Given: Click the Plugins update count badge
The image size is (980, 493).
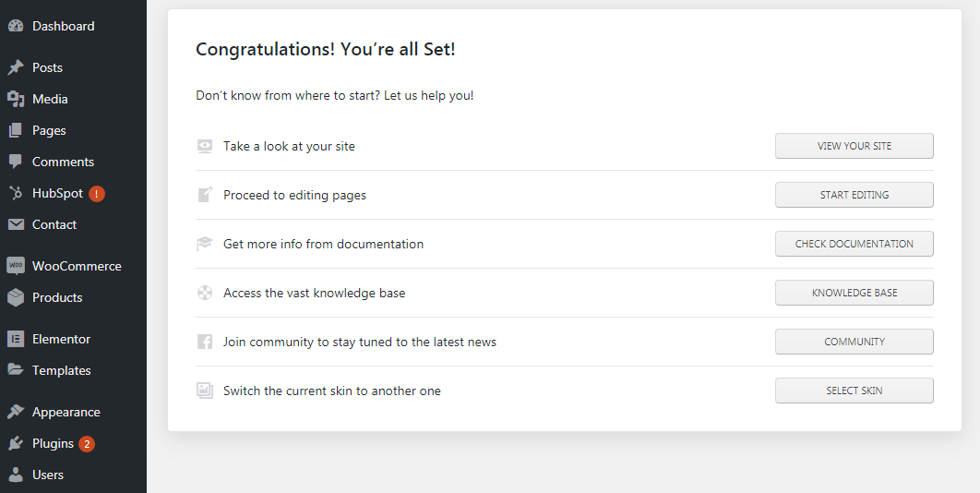Looking at the screenshot, I should (x=87, y=444).
